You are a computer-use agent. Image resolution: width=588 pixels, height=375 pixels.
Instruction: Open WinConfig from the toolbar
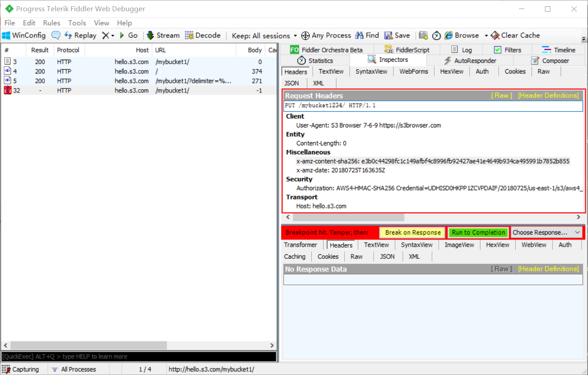(x=24, y=35)
